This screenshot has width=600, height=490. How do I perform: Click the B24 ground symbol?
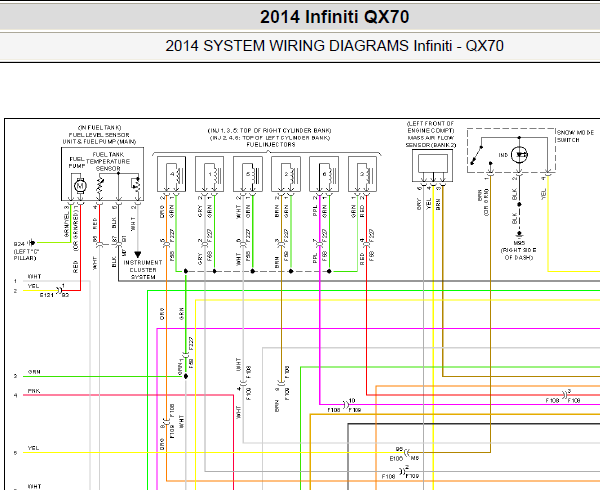coord(32,243)
